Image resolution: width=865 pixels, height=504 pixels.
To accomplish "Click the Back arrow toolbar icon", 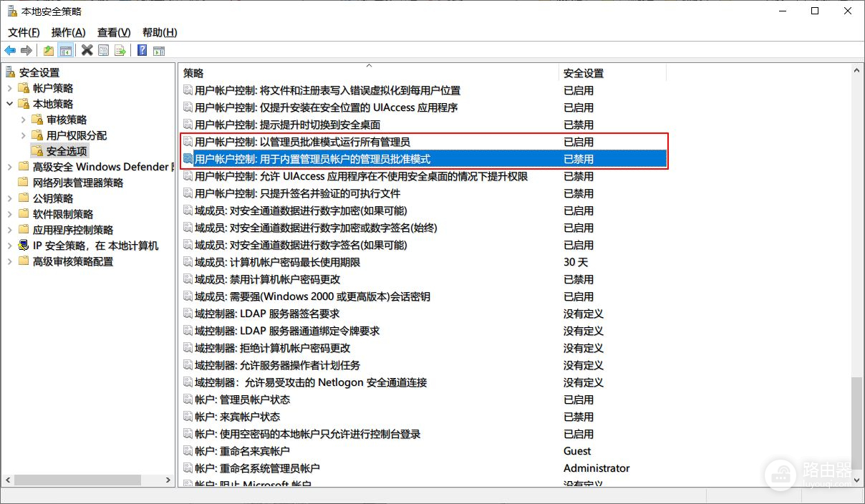I will pos(10,50).
